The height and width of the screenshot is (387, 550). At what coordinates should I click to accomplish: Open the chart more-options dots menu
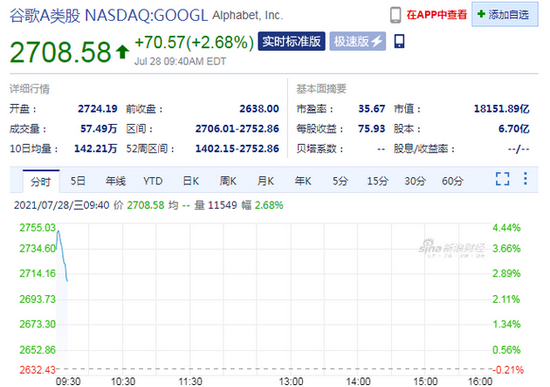[x=525, y=179]
